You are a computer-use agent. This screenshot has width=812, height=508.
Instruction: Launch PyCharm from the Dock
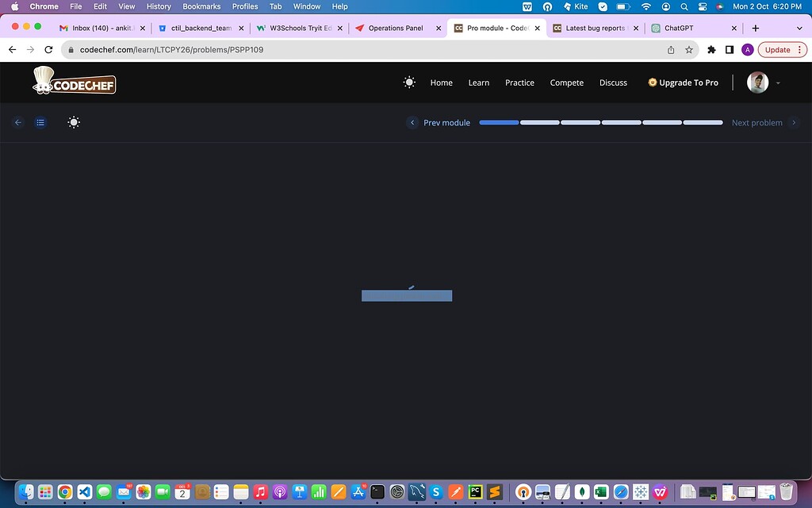[476, 492]
